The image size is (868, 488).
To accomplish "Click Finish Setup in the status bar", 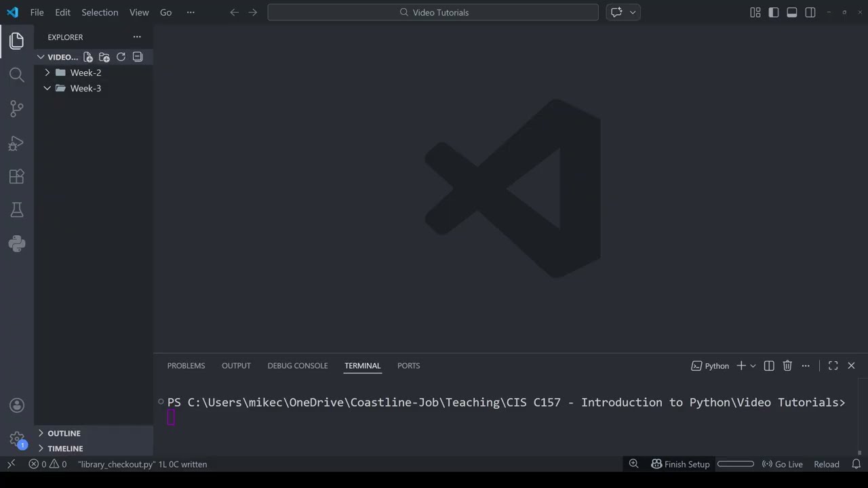I will click(x=680, y=464).
